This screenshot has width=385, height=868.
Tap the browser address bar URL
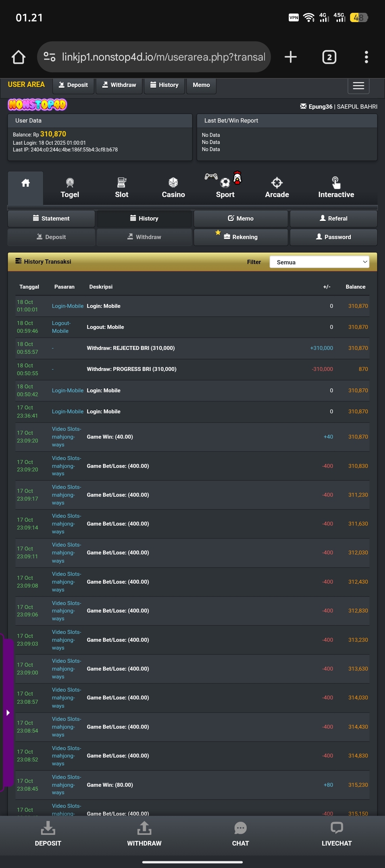click(163, 57)
